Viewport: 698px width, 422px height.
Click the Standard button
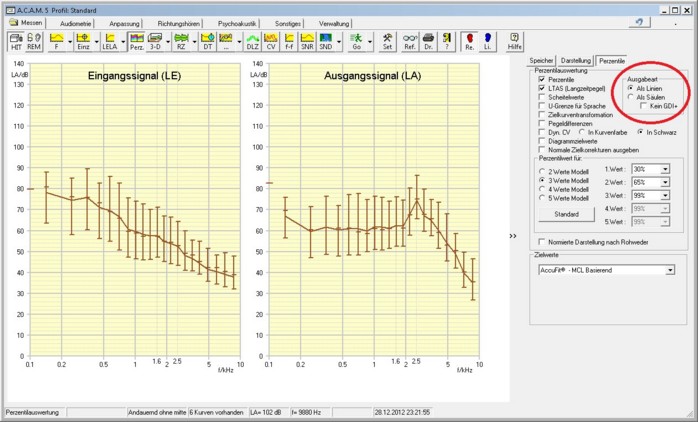coord(566,215)
